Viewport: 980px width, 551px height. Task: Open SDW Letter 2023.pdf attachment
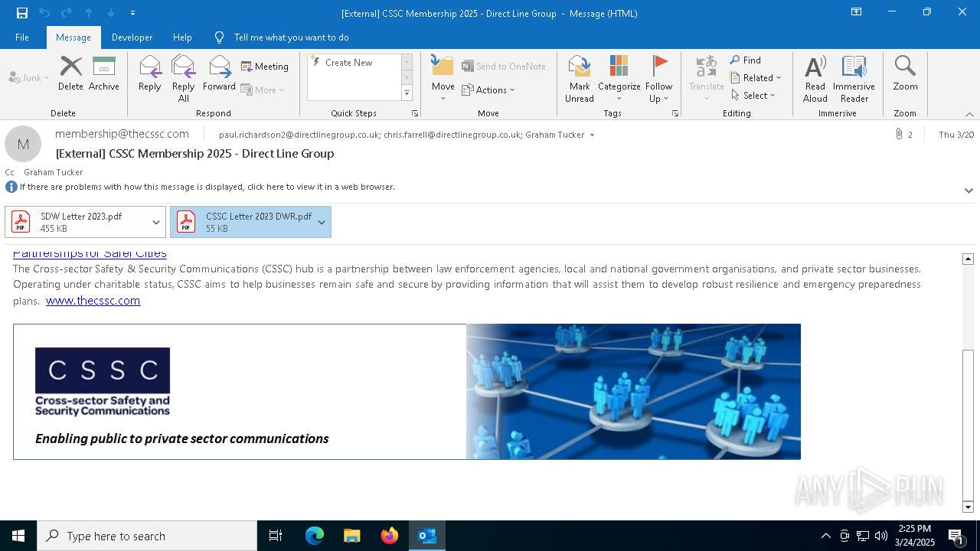(77, 222)
